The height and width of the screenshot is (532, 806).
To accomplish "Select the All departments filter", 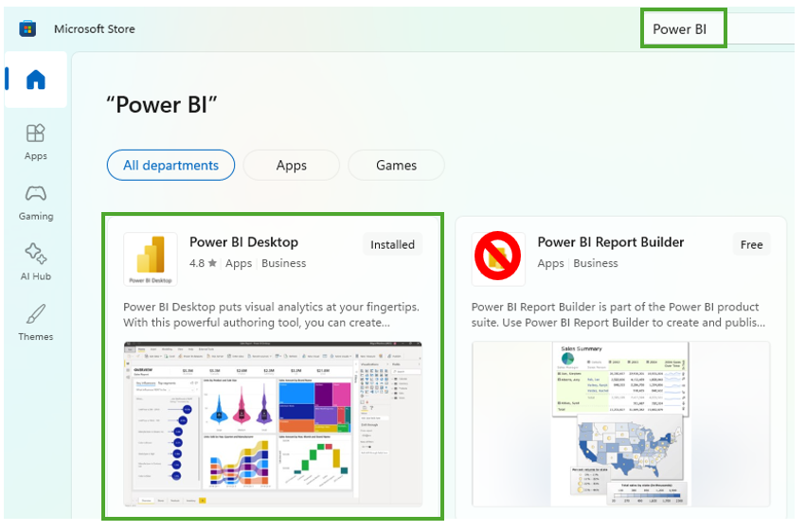I will (x=170, y=166).
